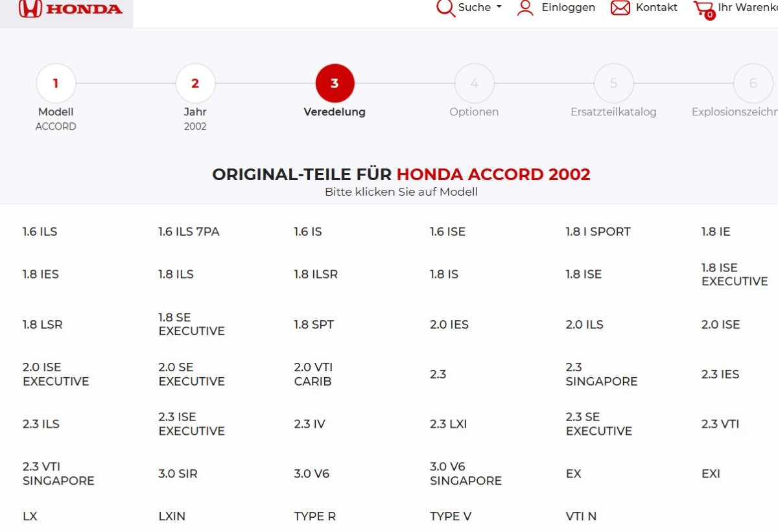Go back to step 2 Jahr

[195, 83]
